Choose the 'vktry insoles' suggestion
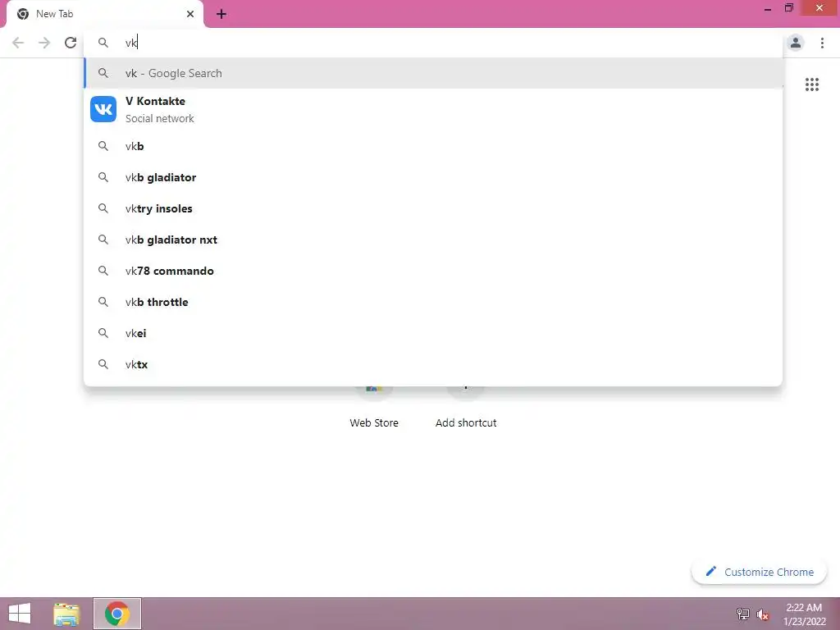Screen dimensions: 840x630 433,208
